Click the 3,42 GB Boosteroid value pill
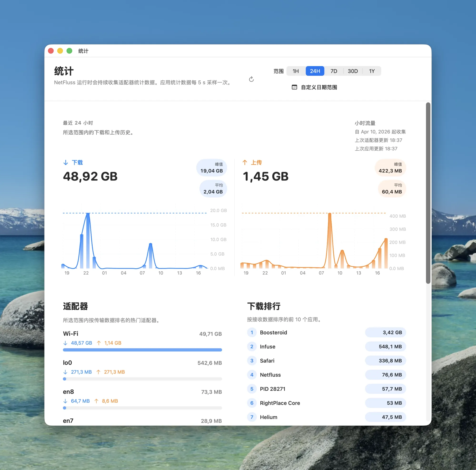This screenshot has height=470, width=476. [385, 332]
